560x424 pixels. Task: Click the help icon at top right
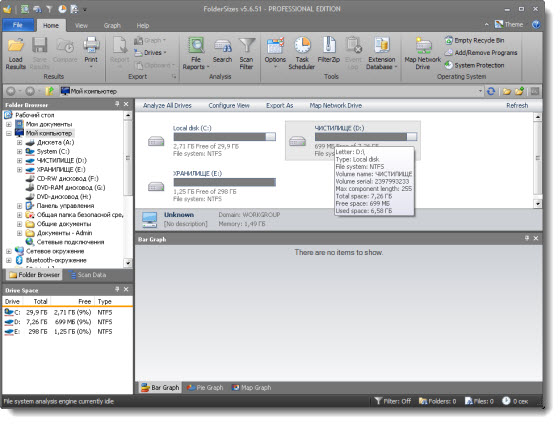pyautogui.click(x=536, y=24)
